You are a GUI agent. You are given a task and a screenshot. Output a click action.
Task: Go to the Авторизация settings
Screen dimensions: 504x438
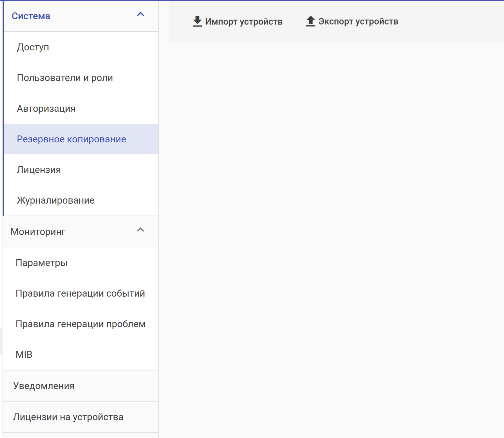tap(46, 108)
